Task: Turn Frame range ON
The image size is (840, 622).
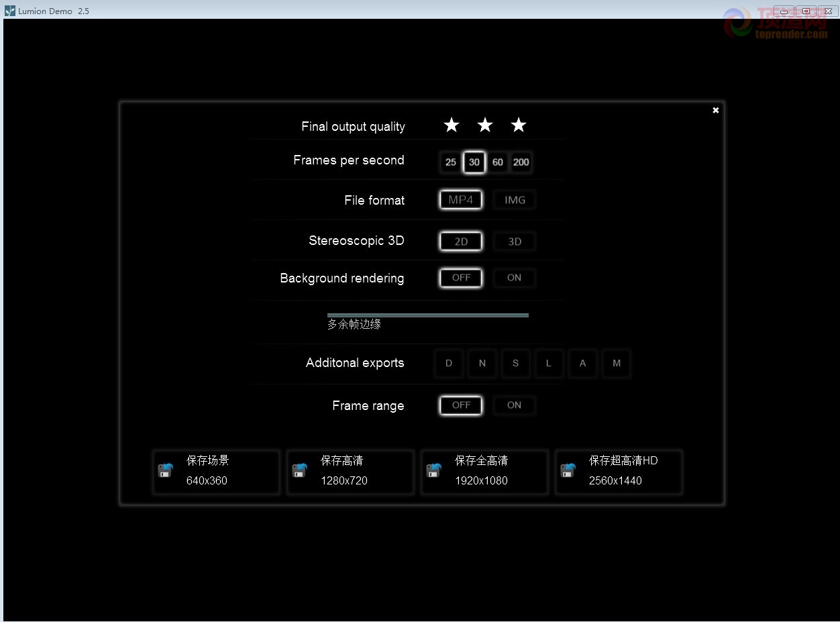Action: 515,405
